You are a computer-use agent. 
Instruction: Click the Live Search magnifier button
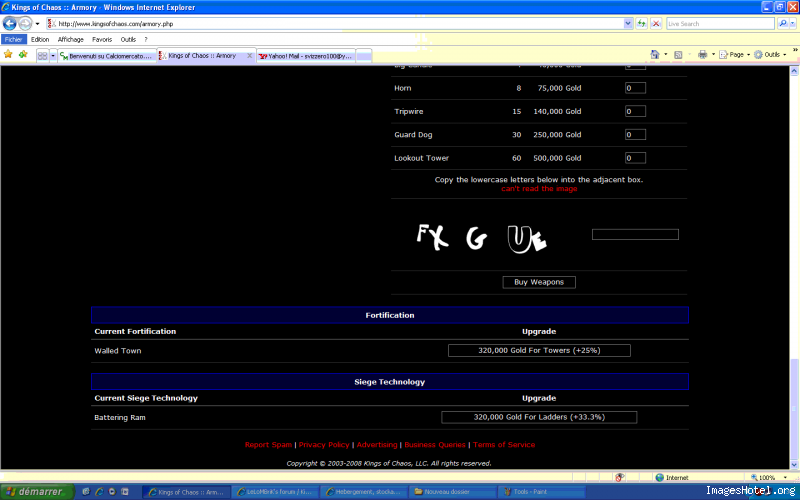[782, 23]
